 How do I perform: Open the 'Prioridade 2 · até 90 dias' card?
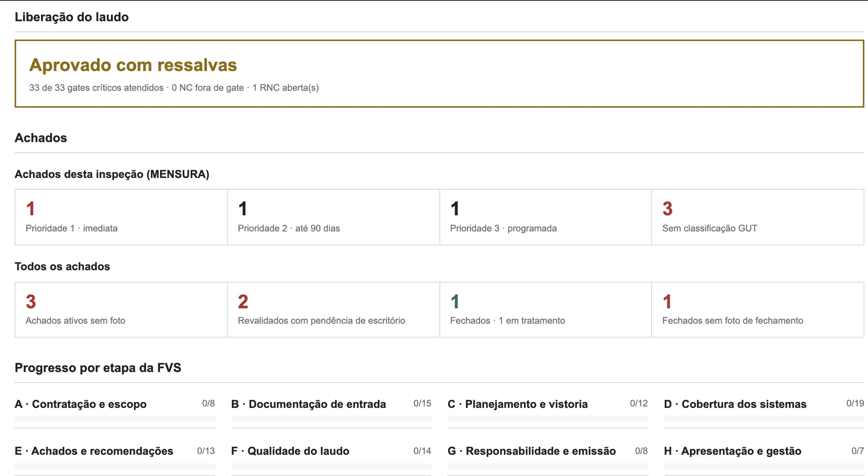click(x=333, y=217)
